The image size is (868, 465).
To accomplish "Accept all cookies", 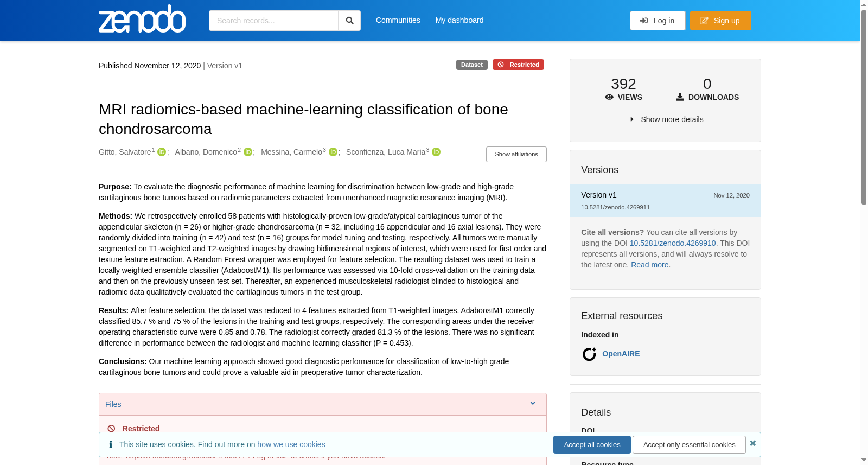I will [592, 444].
